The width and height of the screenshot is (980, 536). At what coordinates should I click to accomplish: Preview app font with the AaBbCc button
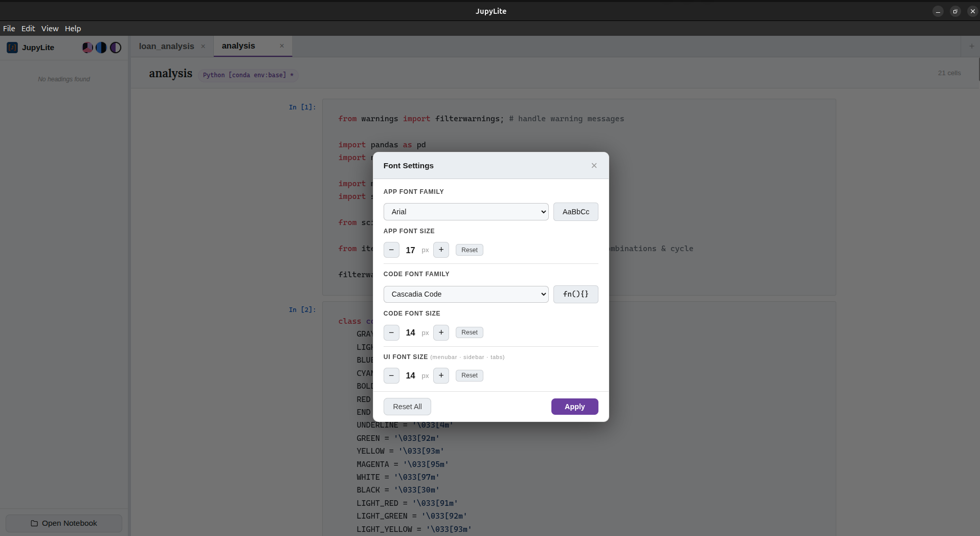click(575, 211)
